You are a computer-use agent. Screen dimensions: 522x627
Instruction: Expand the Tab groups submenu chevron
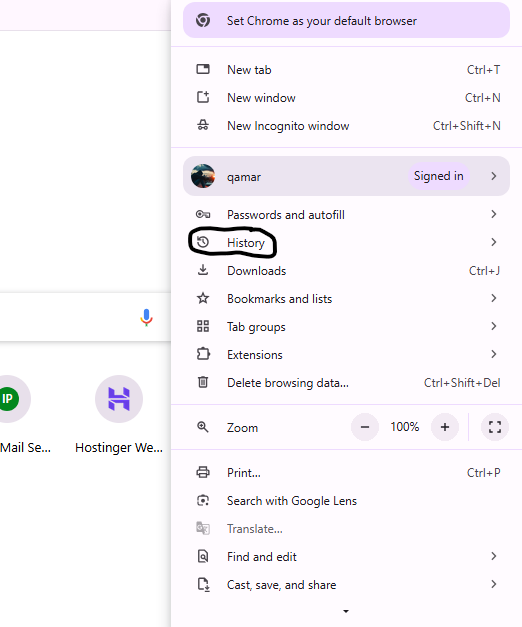(x=494, y=326)
